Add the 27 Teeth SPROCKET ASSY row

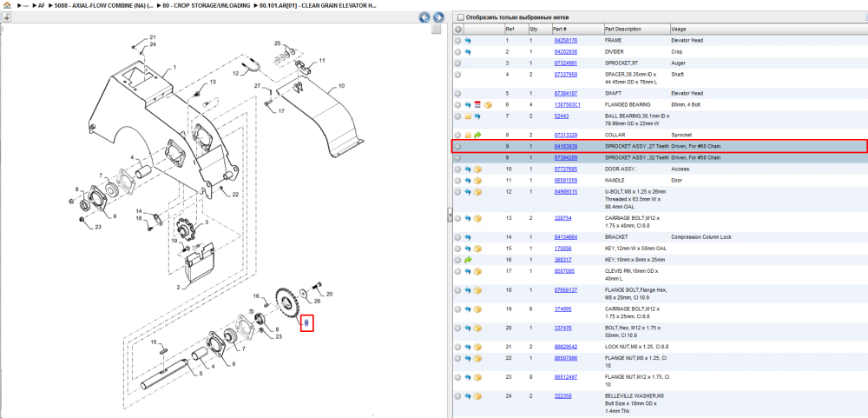(x=457, y=146)
